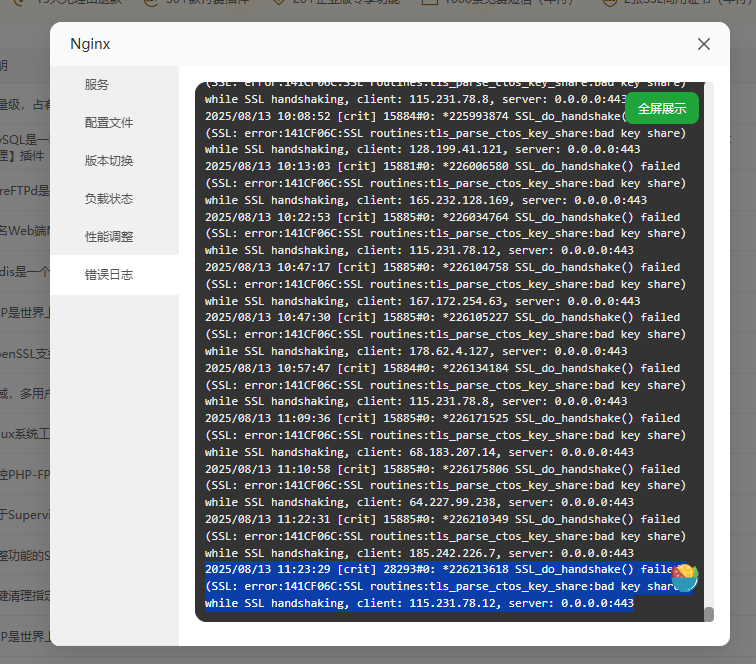The image size is (756, 664).
Task: Click the line with client 128.199.41.121
Action: 422,149
